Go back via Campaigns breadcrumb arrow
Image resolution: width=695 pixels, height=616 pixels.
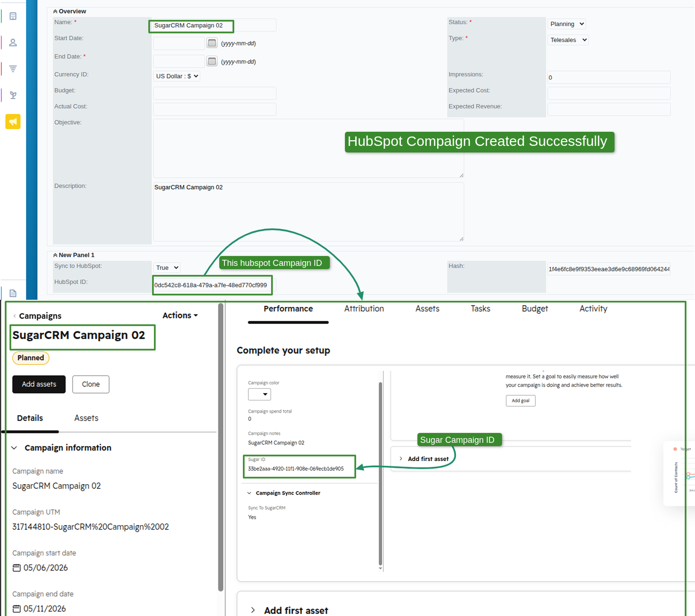pyautogui.click(x=15, y=316)
